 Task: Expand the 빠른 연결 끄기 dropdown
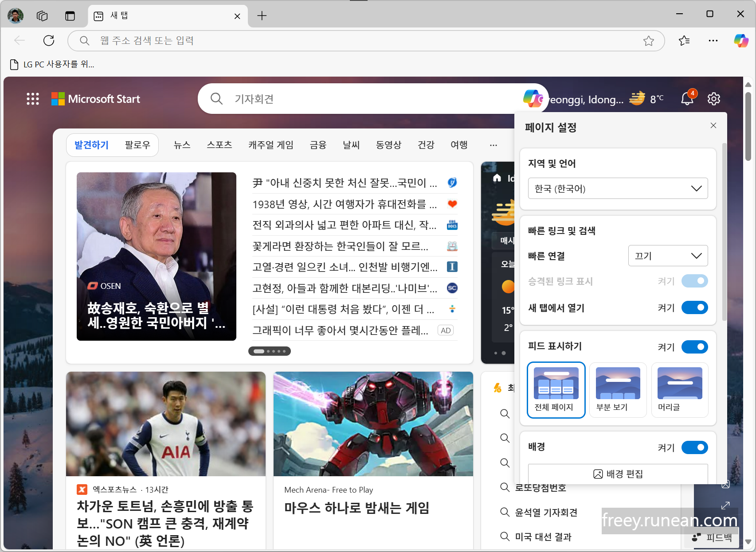coord(668,256)
